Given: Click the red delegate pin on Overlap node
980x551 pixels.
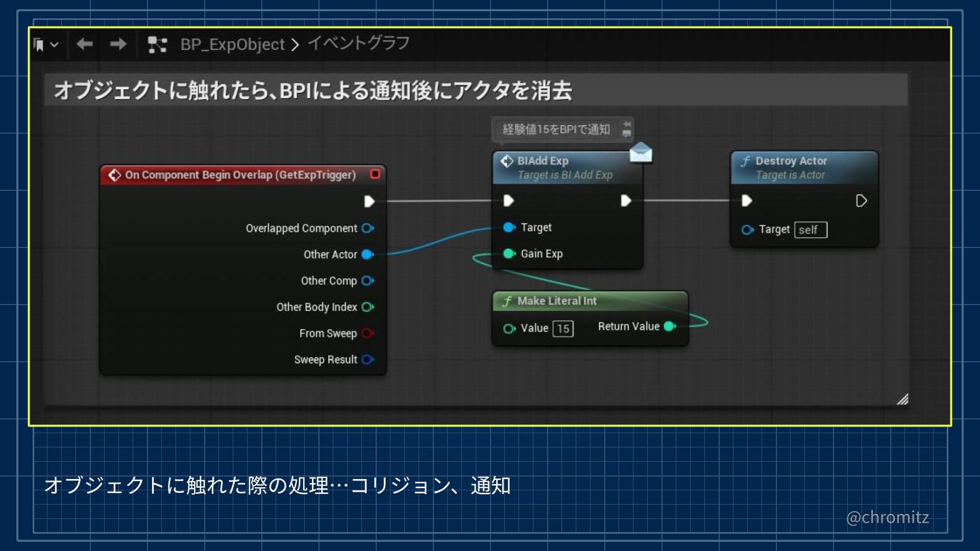Looking at the screenshot, I should coord(375,174).
